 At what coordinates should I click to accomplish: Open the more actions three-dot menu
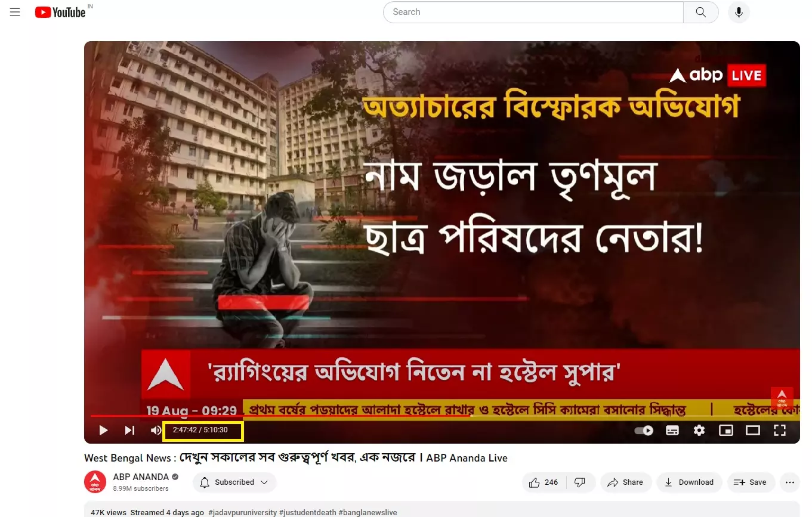789,482
